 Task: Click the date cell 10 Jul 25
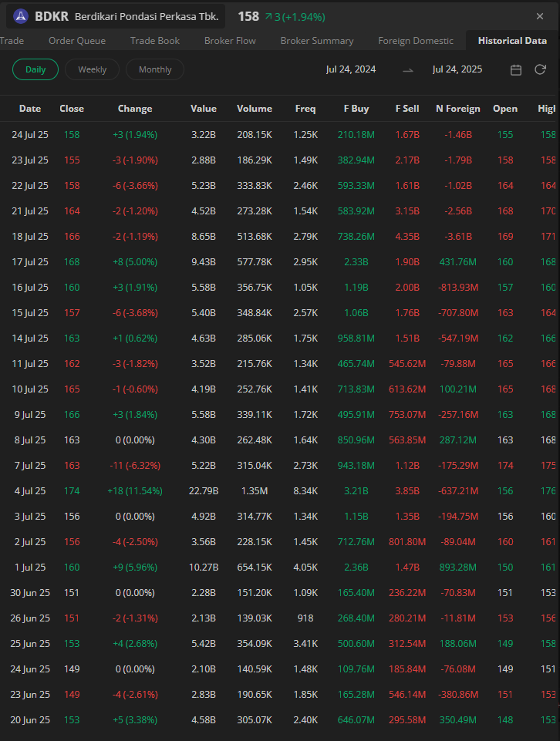(x=30, y=389)
